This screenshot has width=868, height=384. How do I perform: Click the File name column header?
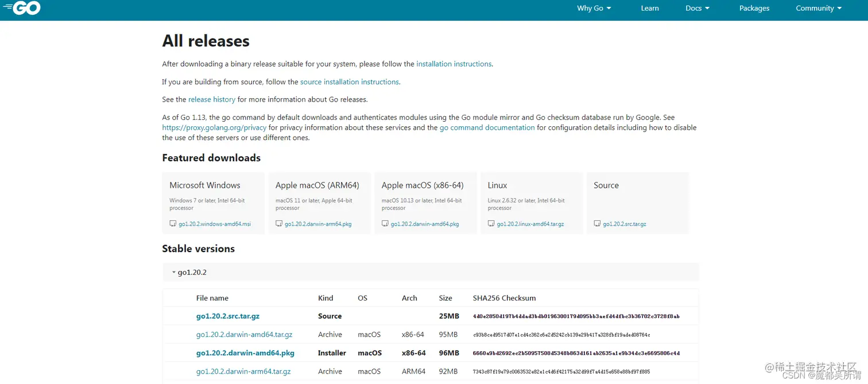click(x=212, y=298)
